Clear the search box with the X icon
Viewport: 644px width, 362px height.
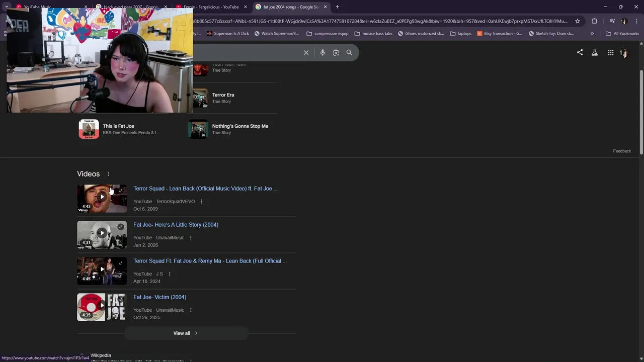[x=306, y=53]
